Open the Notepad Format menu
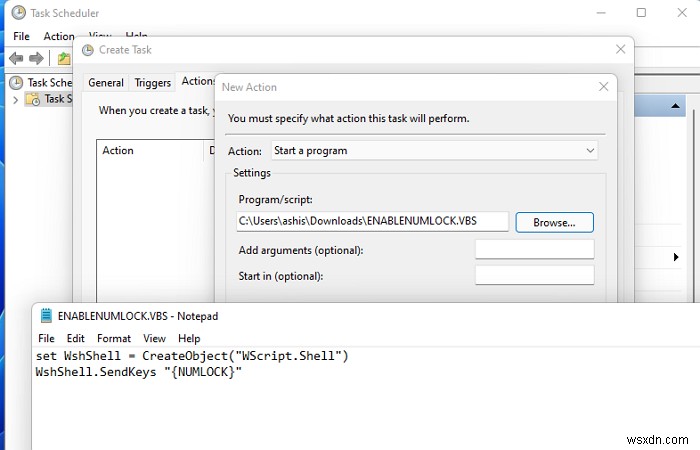The image size is (700, 450). (x=114, y=339)
